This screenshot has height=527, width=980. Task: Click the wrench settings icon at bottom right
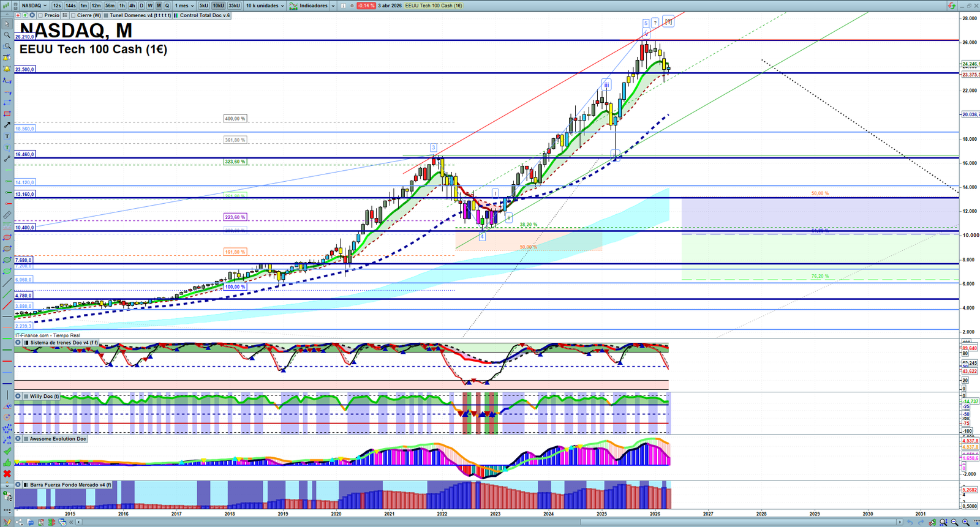pyautogui.click(x=932, y=522)
